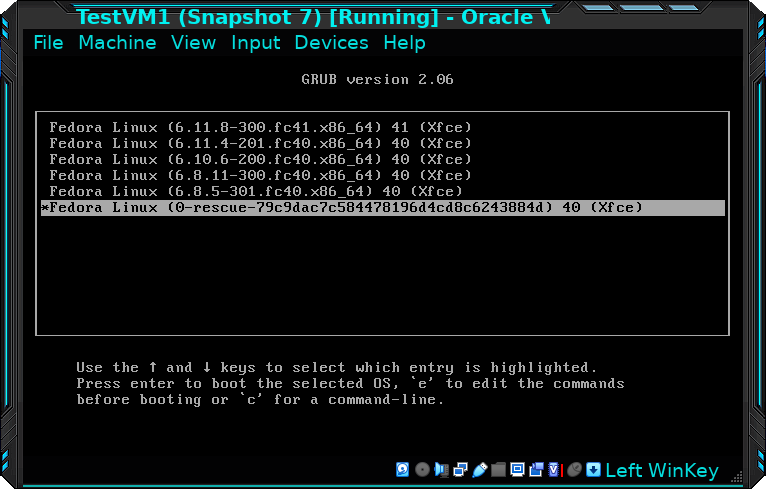Click the window resize grip near Left WinKey

point(737,476)
